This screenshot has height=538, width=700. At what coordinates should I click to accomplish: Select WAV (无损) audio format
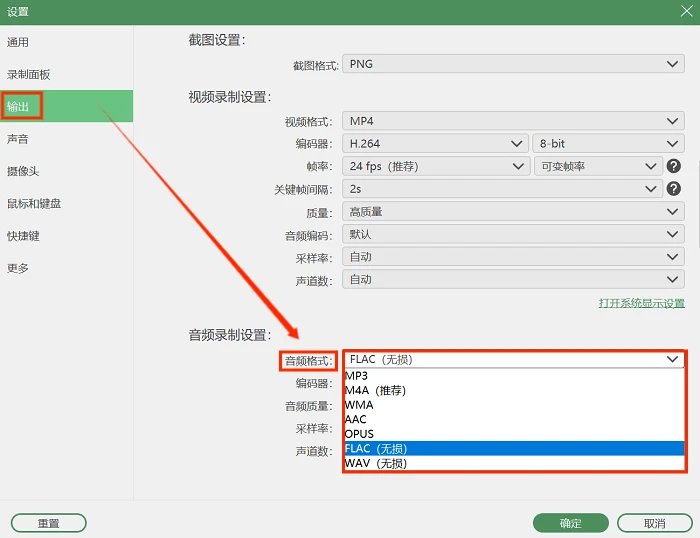[x=514, y=463]
